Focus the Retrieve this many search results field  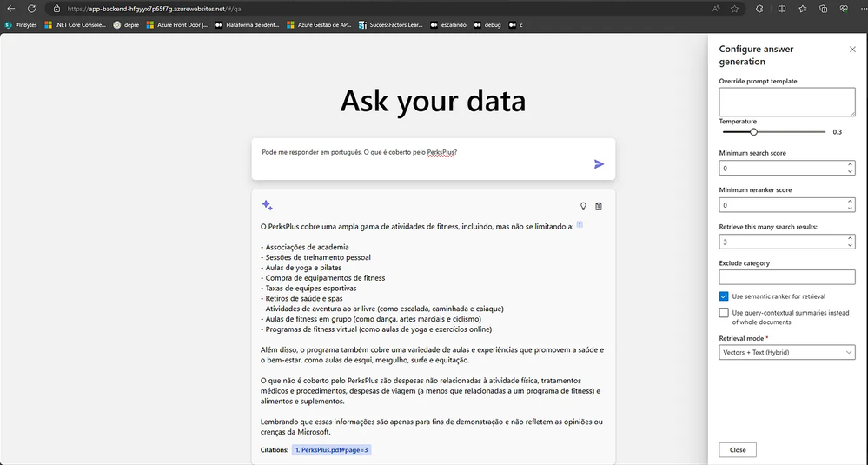[x=786, y=242]
